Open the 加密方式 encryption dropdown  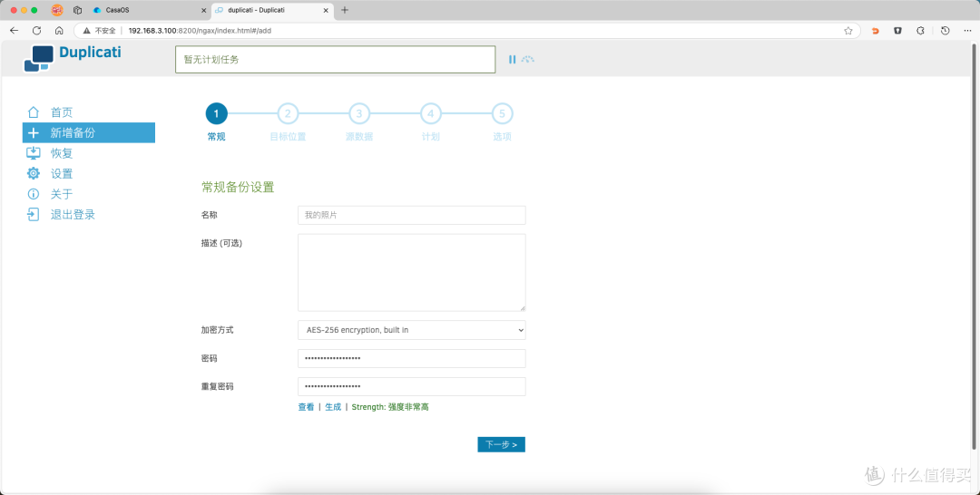click(411, 330)
